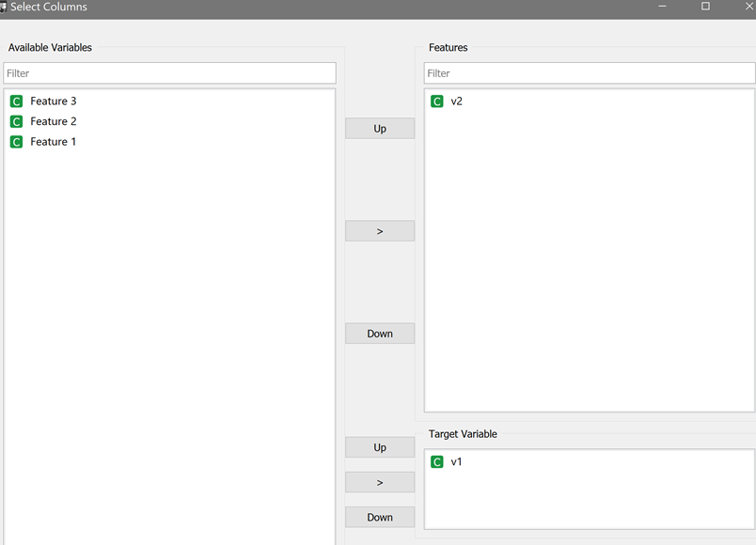The height and width of the screenshot is (545, 756).
Task: Move selection to Features with the arrow button
Action: 379,230
